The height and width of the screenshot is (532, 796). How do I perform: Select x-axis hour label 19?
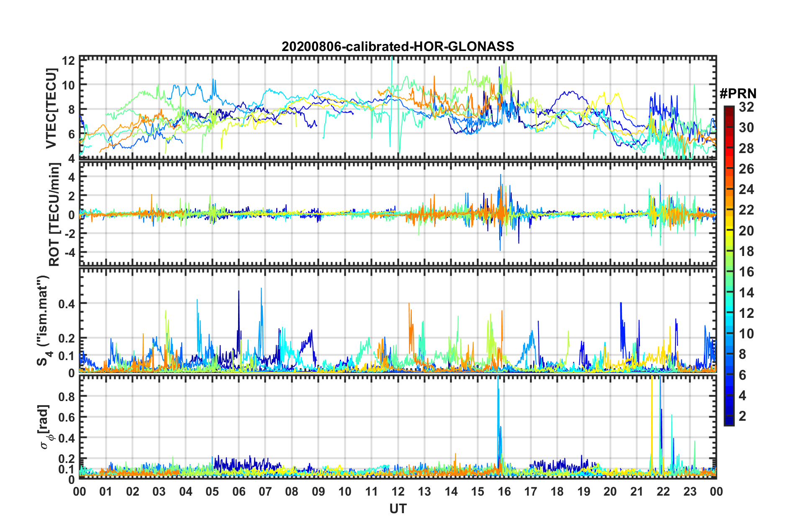click(x=584, y=492)
